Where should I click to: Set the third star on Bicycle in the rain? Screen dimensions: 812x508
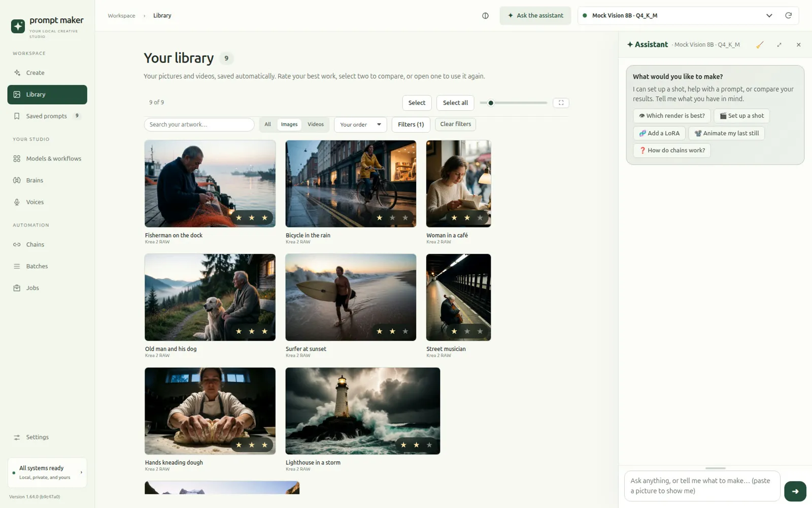pyautogui.click(x=405, y=218)
